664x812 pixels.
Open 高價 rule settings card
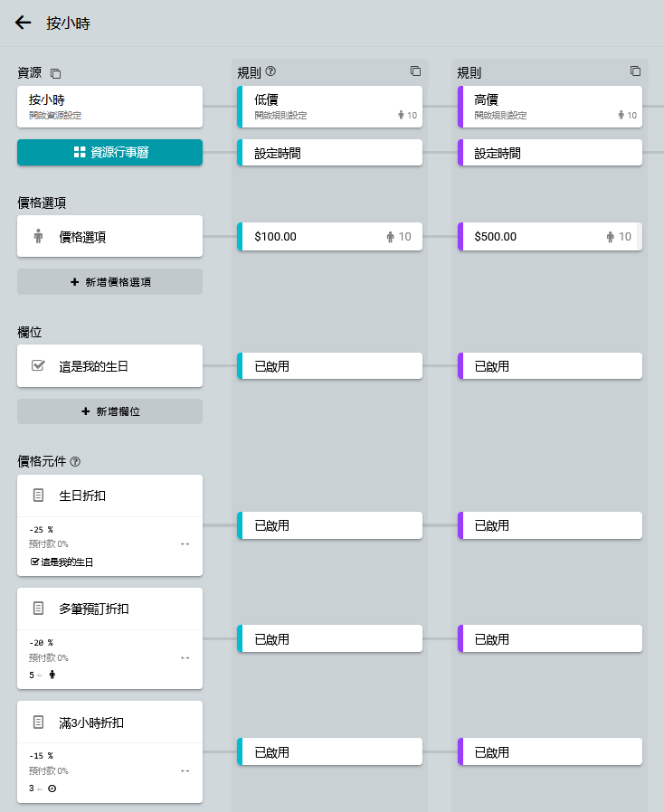550,107
